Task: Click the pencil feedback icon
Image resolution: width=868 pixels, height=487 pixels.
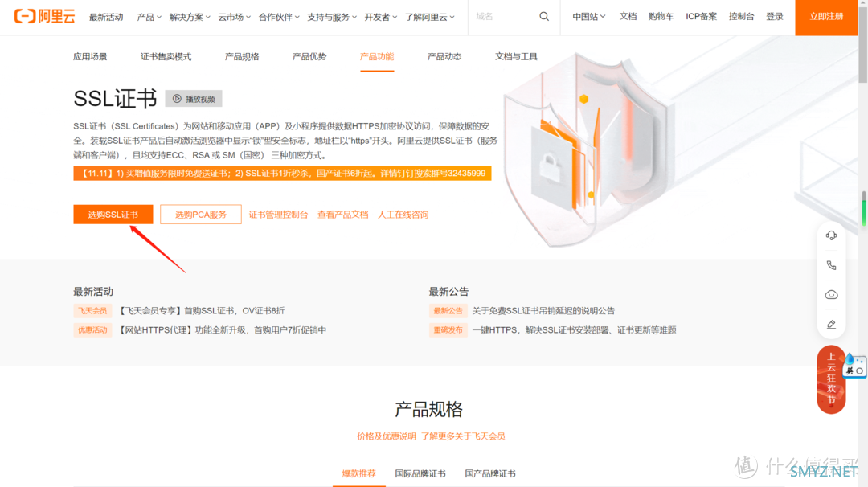Action: point(831,325)
